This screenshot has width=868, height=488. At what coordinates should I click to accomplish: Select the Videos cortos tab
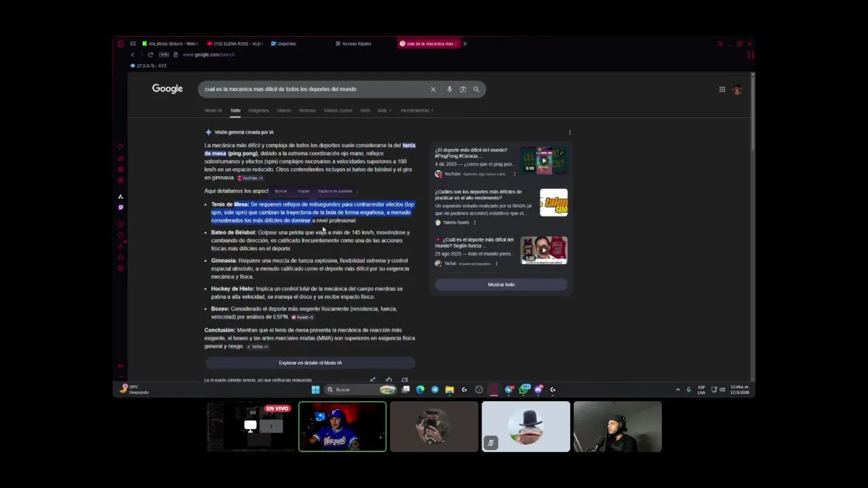click(x=338, y=110)
